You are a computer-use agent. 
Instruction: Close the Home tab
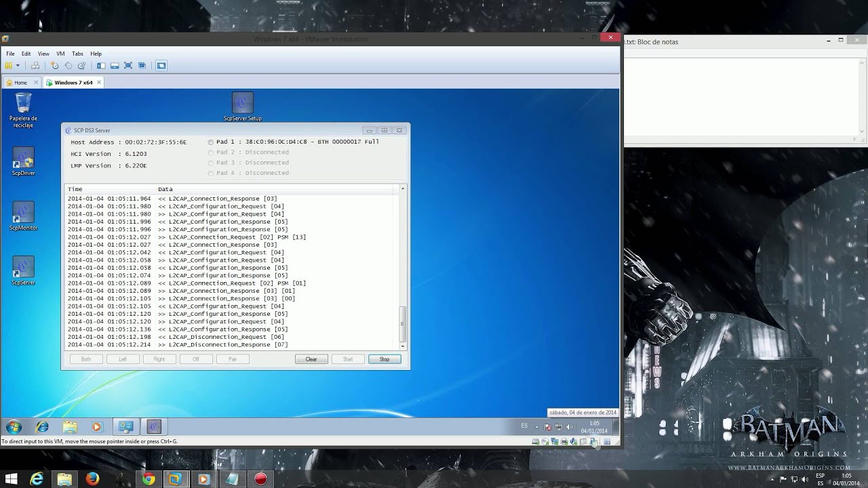click(x=35, y=83)
